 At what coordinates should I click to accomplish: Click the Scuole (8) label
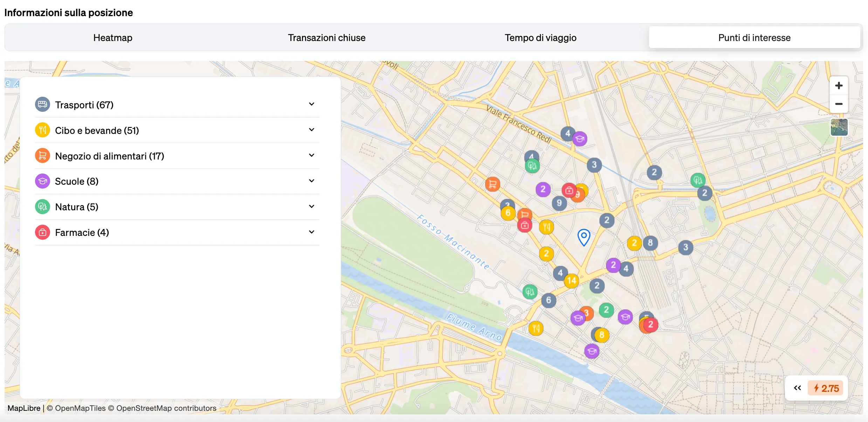click(77, 182)
